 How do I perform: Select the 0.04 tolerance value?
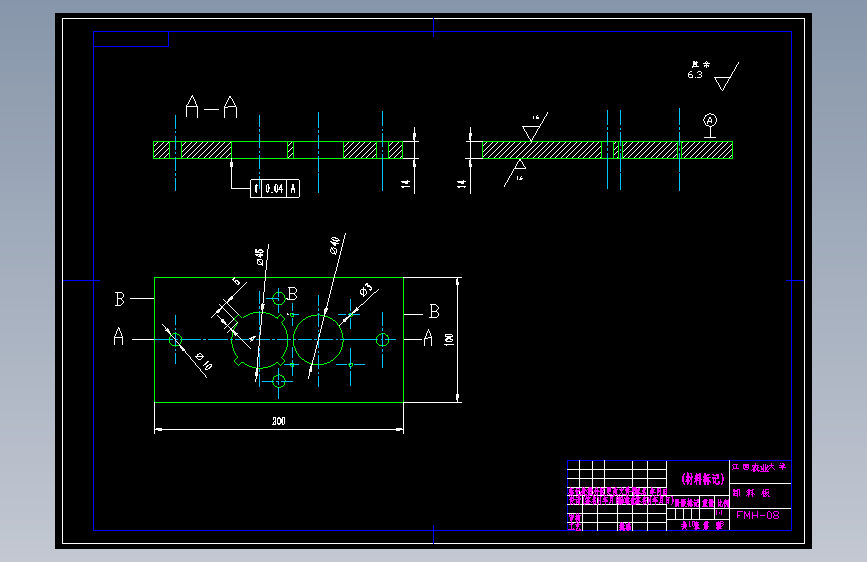click(x=274, y=189)
